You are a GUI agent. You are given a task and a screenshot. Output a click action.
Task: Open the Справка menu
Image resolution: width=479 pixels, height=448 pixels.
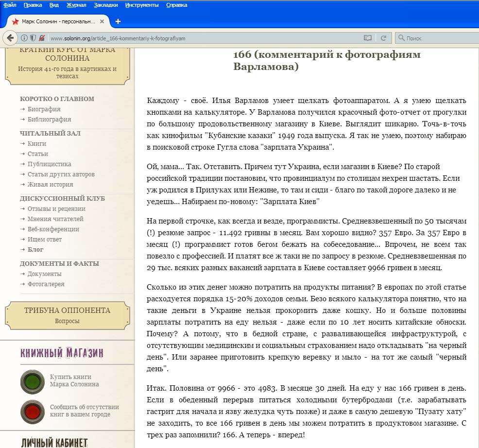(176, 5)
